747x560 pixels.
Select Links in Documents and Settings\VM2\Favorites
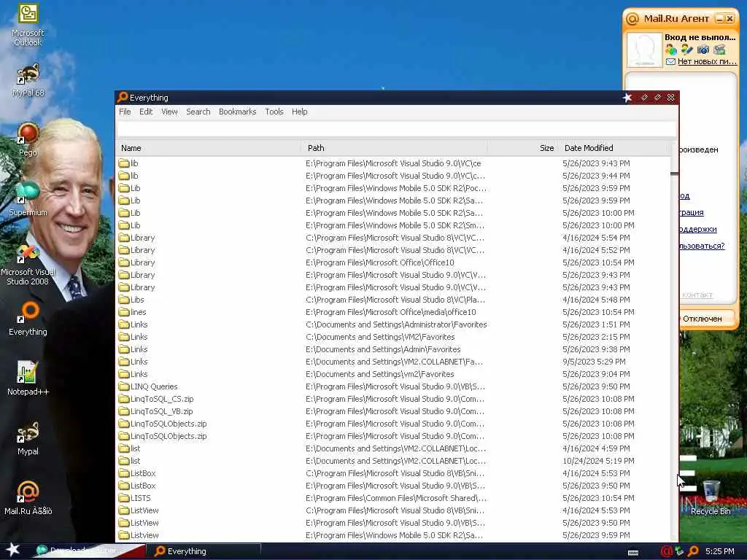pyautogui.click(x=139, y=337)
